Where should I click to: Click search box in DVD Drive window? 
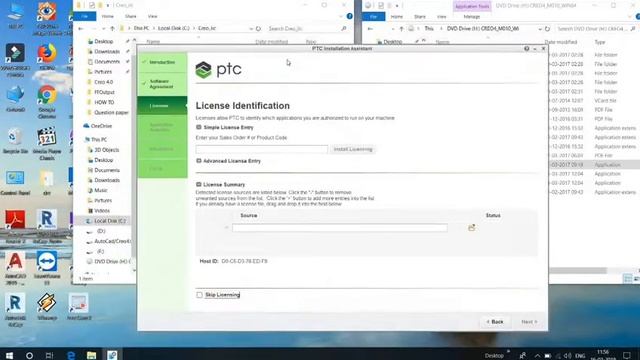[x=596, y=29]
